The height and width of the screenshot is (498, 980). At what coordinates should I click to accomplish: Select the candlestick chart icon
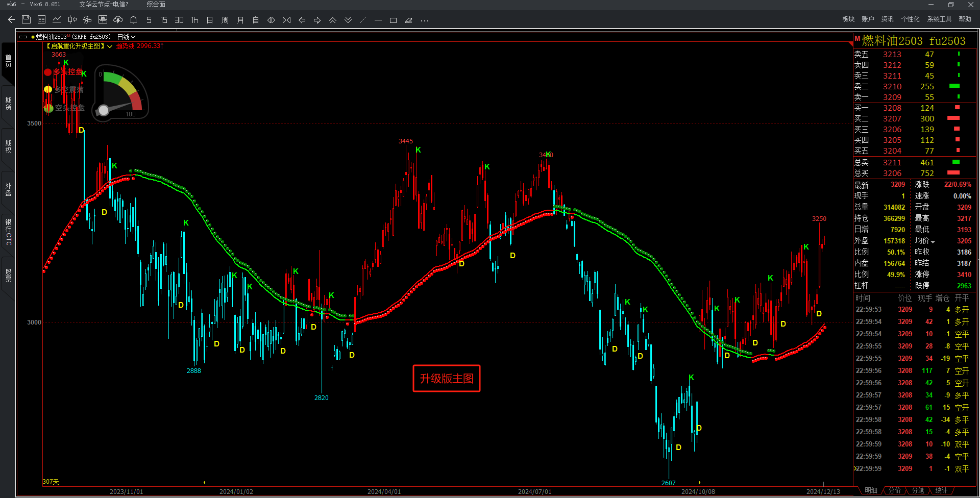[72, 20]
